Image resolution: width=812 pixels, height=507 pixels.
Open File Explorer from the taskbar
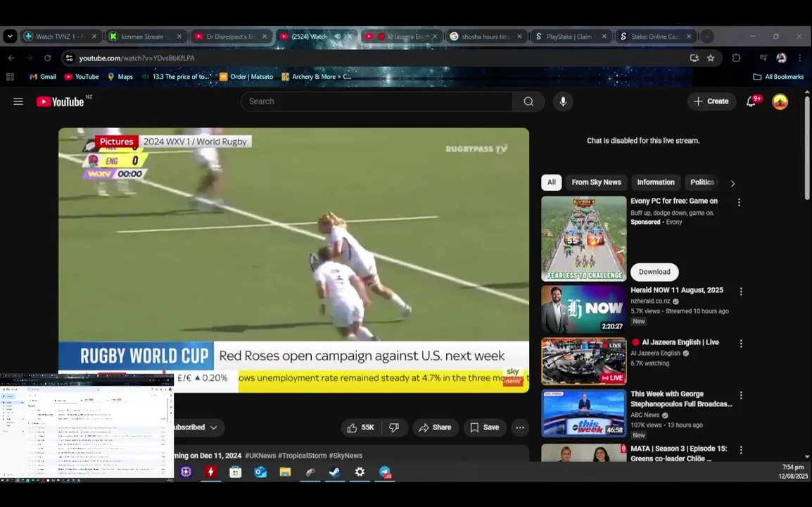coord(285,472)
